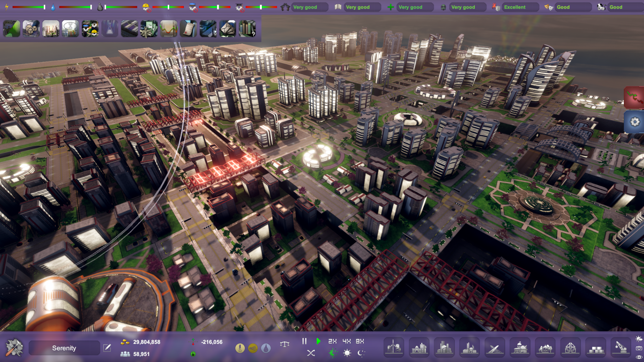The image size is (644, 362).
Task: Open the civic capitol buildings build menu
Action: [x=520, y=347]
